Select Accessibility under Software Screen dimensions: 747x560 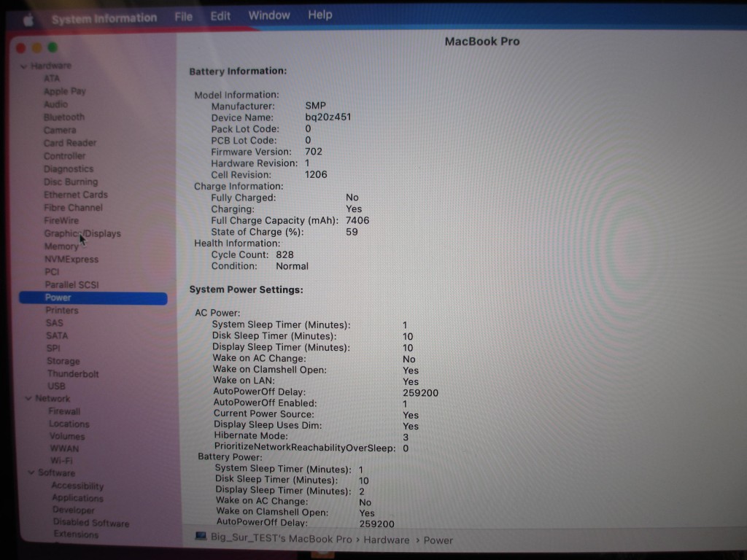click(x=77, y=486)
